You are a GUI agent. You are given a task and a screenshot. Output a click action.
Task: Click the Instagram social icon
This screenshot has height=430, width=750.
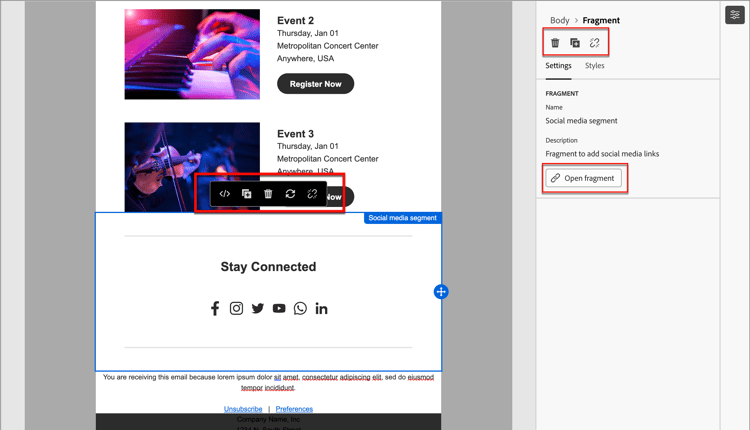236,309
